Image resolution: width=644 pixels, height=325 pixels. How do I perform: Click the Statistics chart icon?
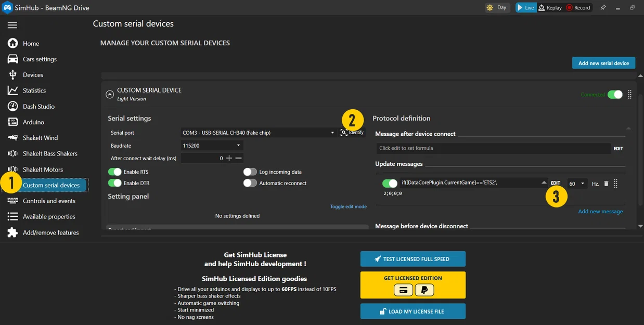pyautogui.click(x=12, y=90)
